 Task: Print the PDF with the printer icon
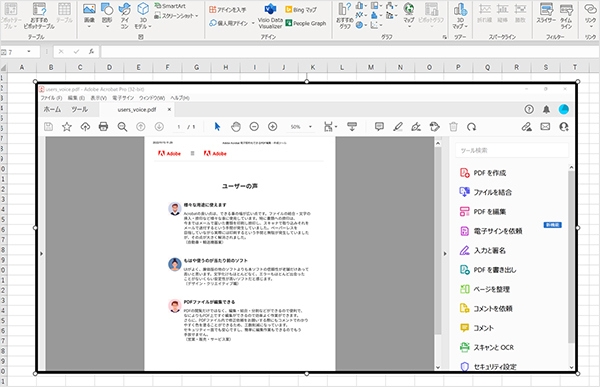click(x=103, y=127)
